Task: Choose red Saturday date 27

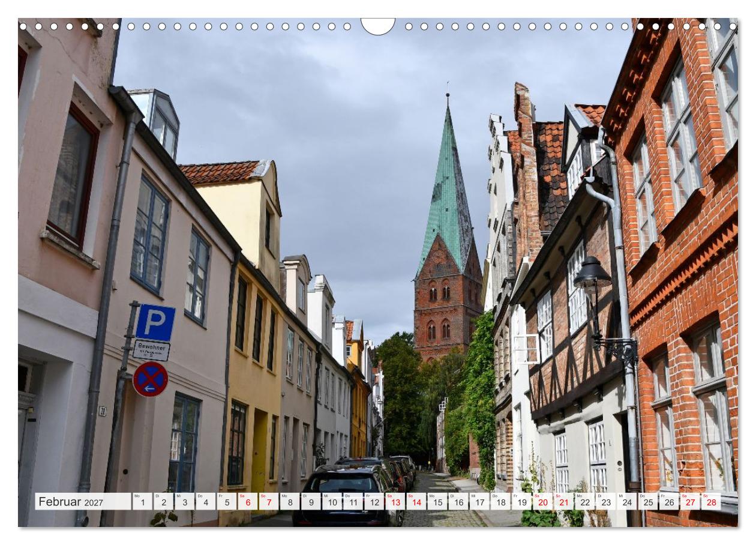Action: pyautogui.click(x=689, y=502)
